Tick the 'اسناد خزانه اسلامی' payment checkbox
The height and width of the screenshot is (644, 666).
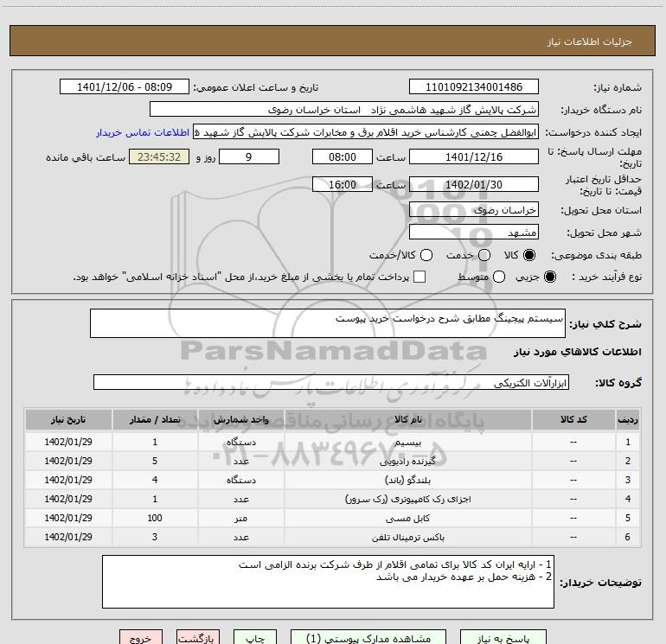coord(419,277)
